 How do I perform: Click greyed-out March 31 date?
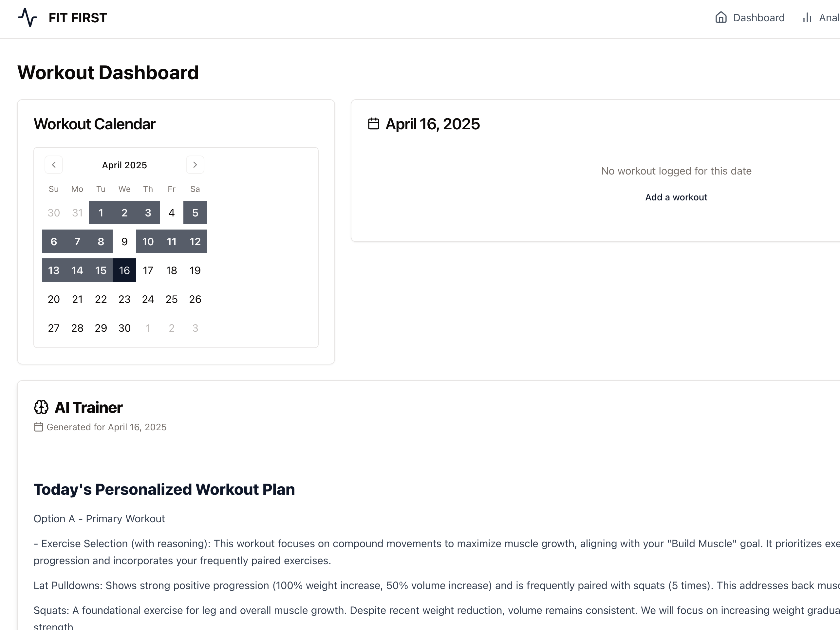coord(77,213)
